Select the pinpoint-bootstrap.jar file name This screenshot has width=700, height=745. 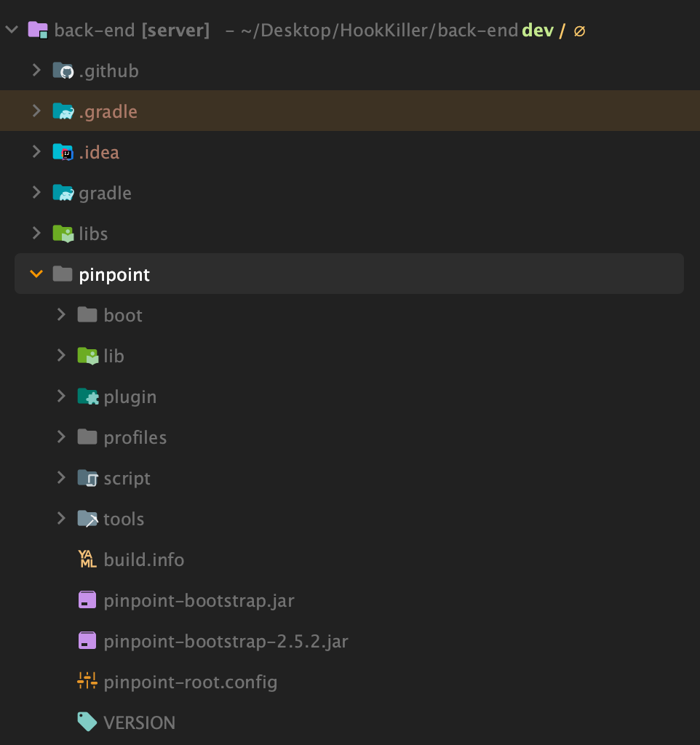pyautogui.click(x=199, y=601)
